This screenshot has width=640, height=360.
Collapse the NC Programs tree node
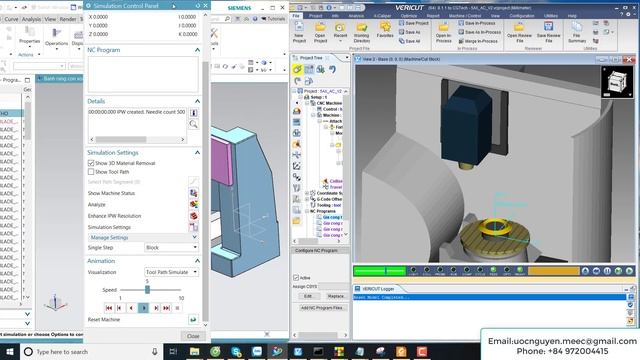pos(307,211)
